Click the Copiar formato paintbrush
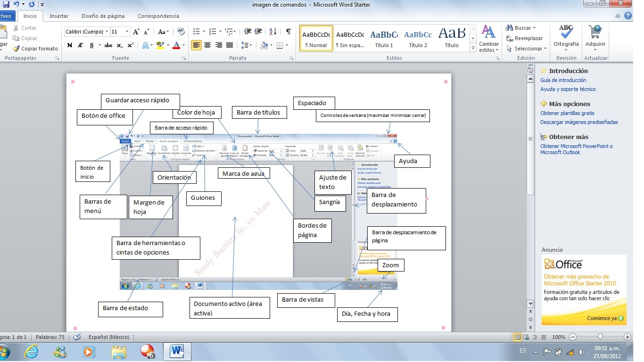This screenshot has height=362, width=644. [35, 49]
